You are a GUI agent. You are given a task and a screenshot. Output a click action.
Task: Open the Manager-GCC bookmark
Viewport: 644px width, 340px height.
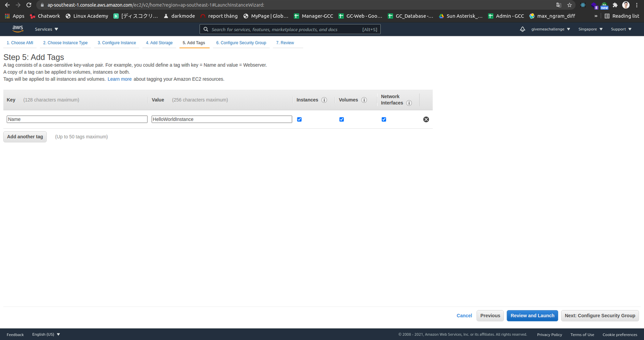pyautogui.click(x=313, y=16)
